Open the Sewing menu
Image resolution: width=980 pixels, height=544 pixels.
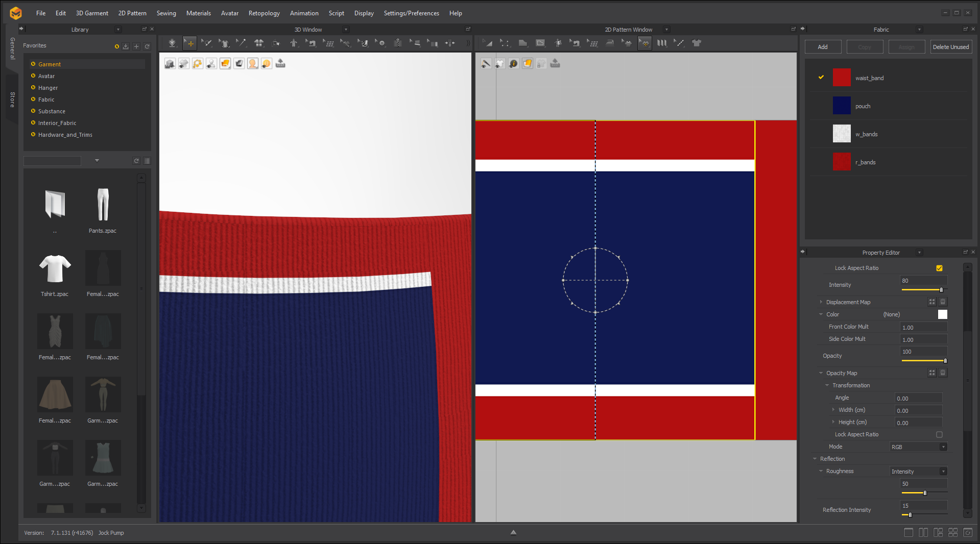[166, 13]
